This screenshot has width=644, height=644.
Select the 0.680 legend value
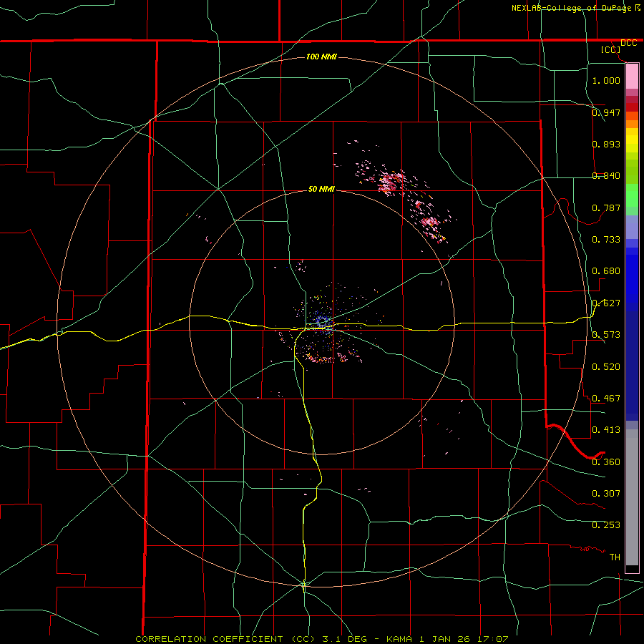click(x=606, y=271)
